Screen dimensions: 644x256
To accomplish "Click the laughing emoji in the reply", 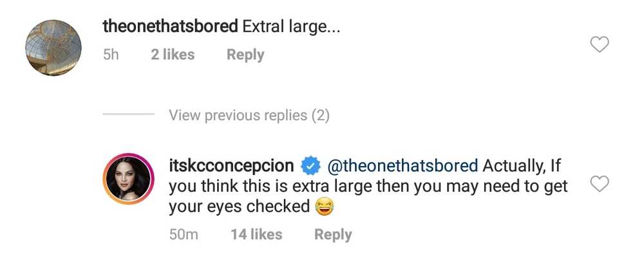I will click(x=324, y=206).
